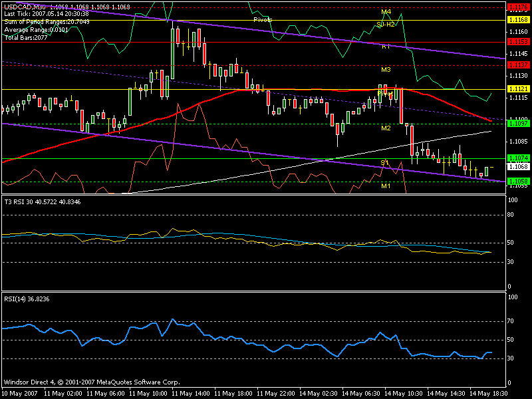Click the M3 pivot level label
This screenshot has width=532, height=399.
(x=386, y=69)
